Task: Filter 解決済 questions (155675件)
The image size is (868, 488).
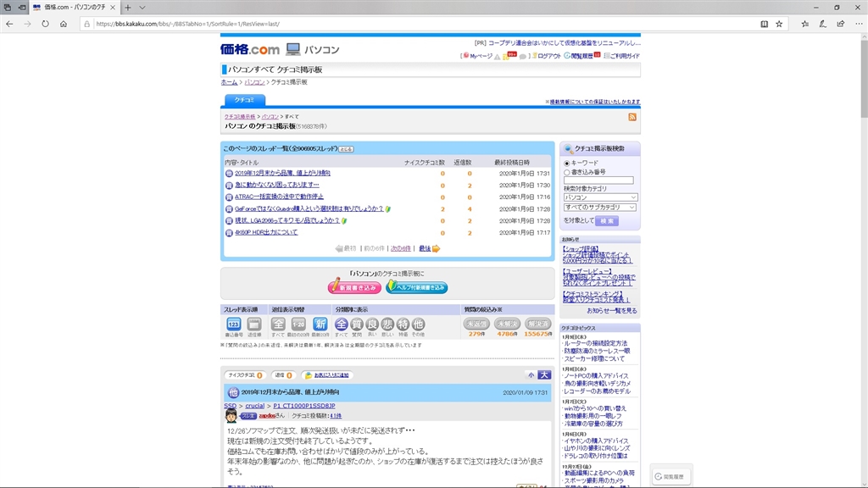Action: 538,324
